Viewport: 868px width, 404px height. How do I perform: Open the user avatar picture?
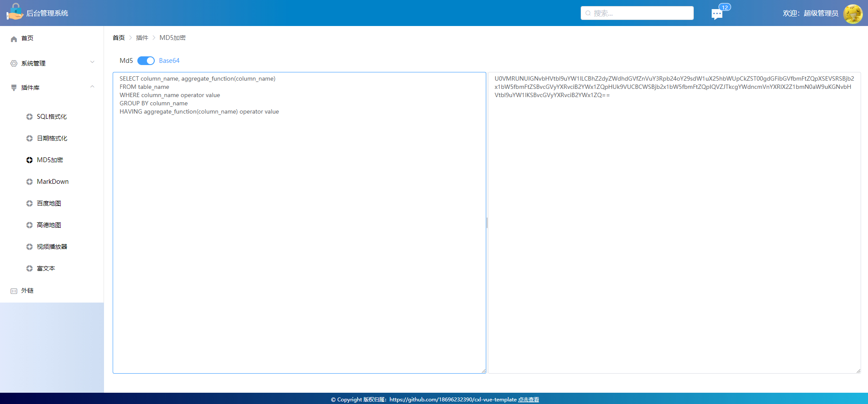852,13
